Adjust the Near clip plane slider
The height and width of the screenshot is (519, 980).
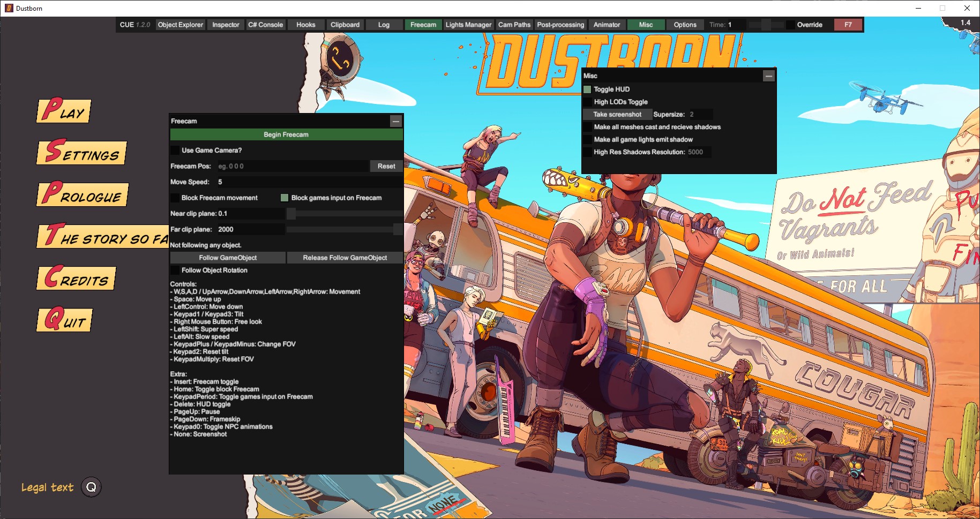[345, 214]
